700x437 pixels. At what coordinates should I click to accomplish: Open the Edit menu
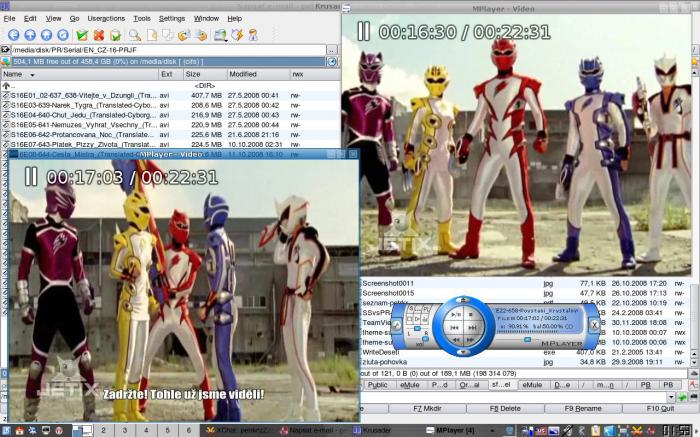(x=30, y=18)
